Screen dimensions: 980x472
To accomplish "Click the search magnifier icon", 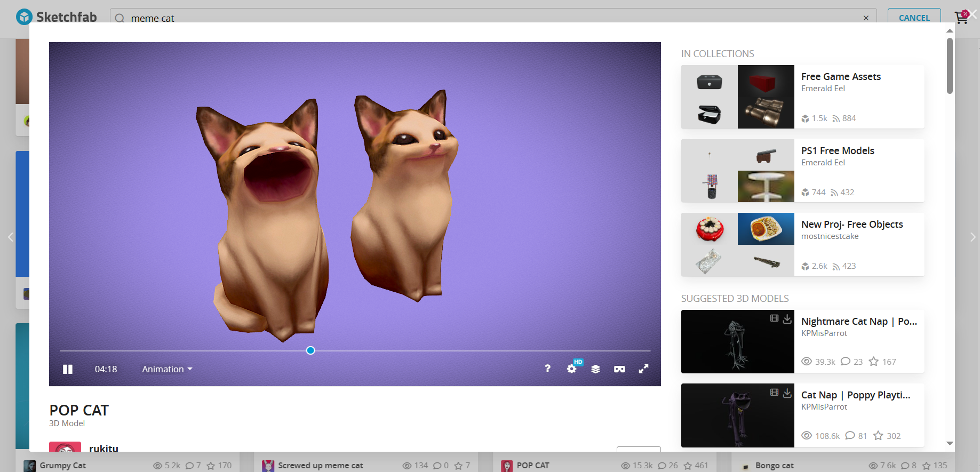I will click(x=119, y=18).
